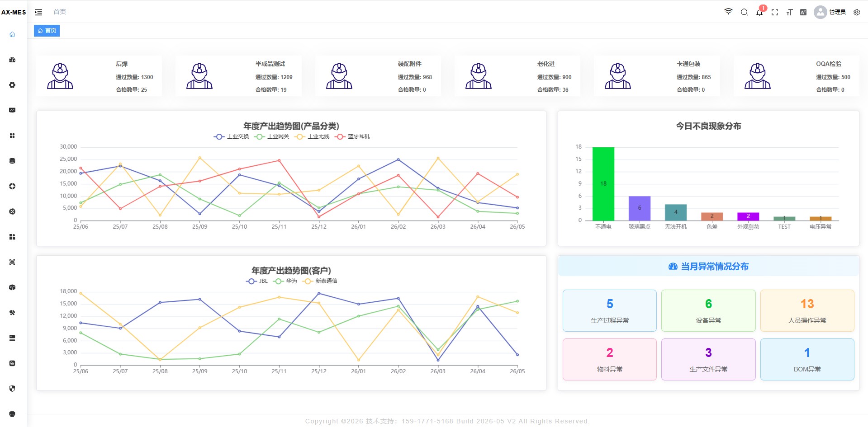Open the 物料异常 card showing 2

click(610, 360)
